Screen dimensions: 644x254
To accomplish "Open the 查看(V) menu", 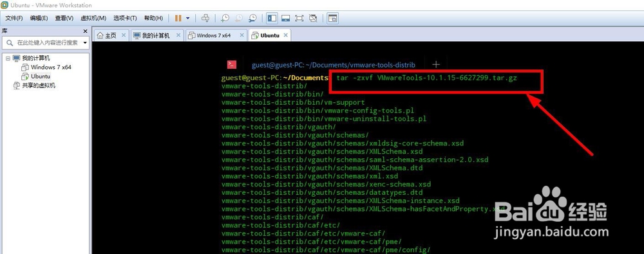I will (x=64, y=18).
